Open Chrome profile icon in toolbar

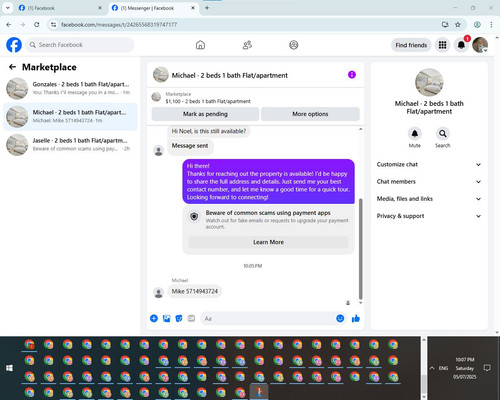tap(477, 24)
